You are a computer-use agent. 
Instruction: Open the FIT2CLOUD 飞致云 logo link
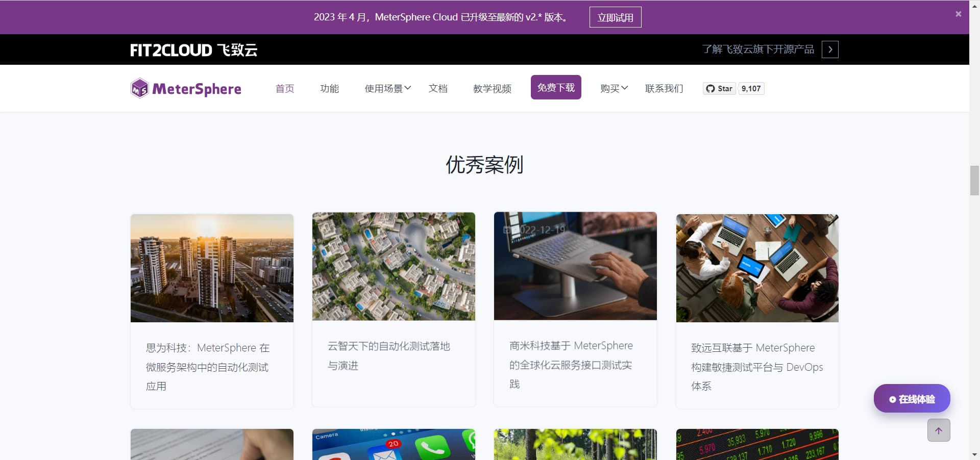193,50
